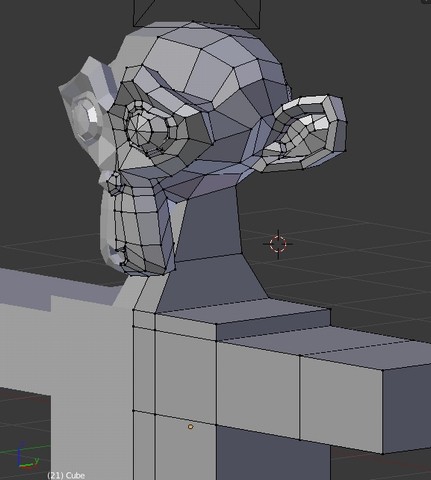Click the red-white 3D cursor crosshair
Image resolution: width=431 pixels, height=480 pixels.
point(278,244)
